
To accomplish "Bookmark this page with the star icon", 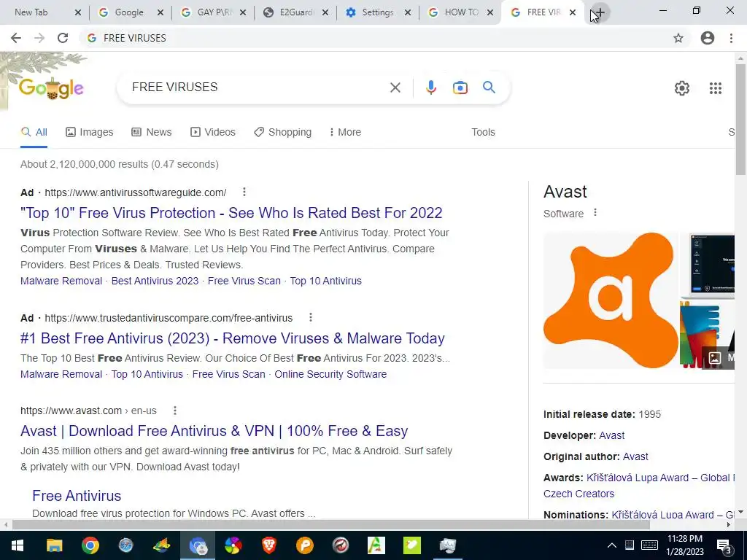I will pos(678,38).
